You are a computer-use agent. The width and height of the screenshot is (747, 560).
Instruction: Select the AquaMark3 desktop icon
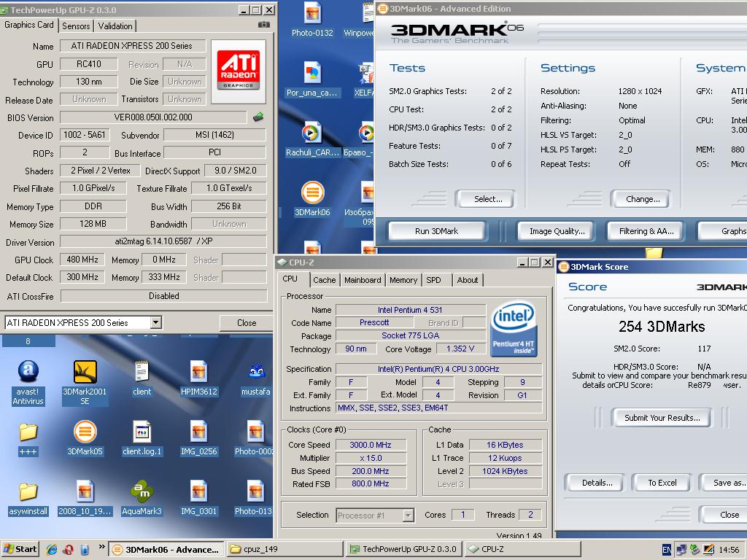point(142,497)
